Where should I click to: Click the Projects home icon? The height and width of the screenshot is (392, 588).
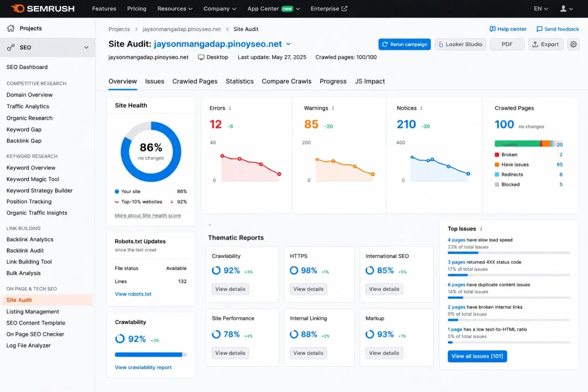click(x=11, y=28)
